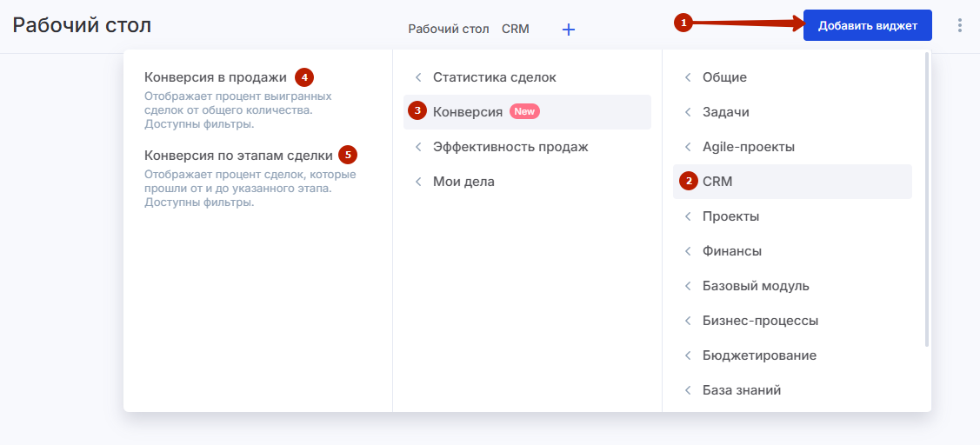
Task: Expand the Базовый модуль category
Action: click(x=792, y=286)
